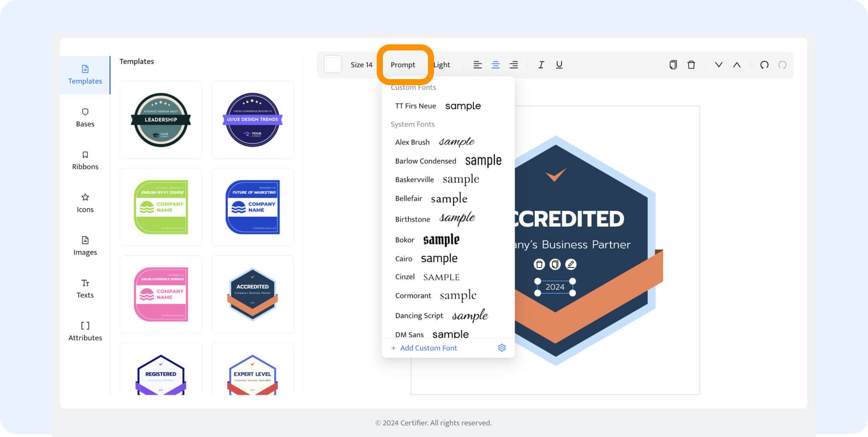Open font settings via gear icon
Viewport: 868px width, 437px height.
tap(502, 347)
